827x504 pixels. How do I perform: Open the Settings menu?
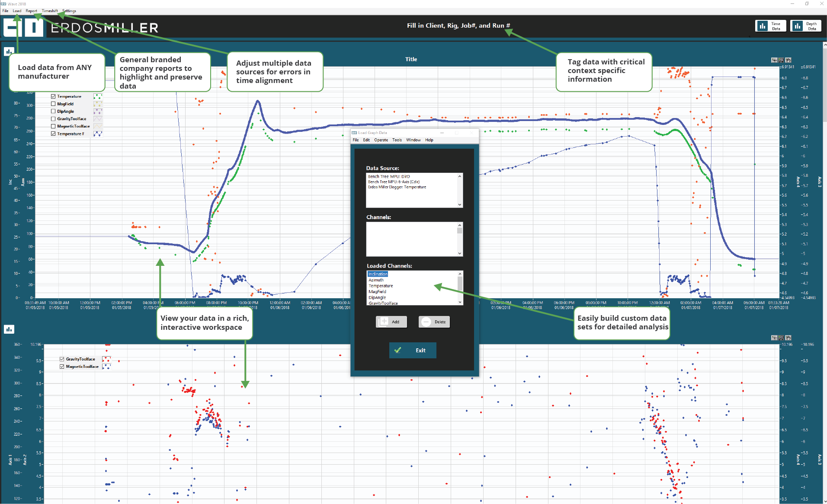(69, 11)
